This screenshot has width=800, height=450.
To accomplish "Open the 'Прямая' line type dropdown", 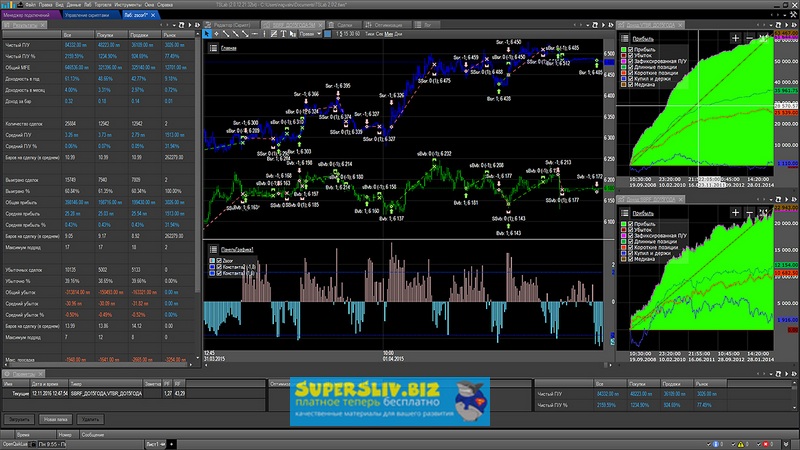I will [x=311, y=32].
